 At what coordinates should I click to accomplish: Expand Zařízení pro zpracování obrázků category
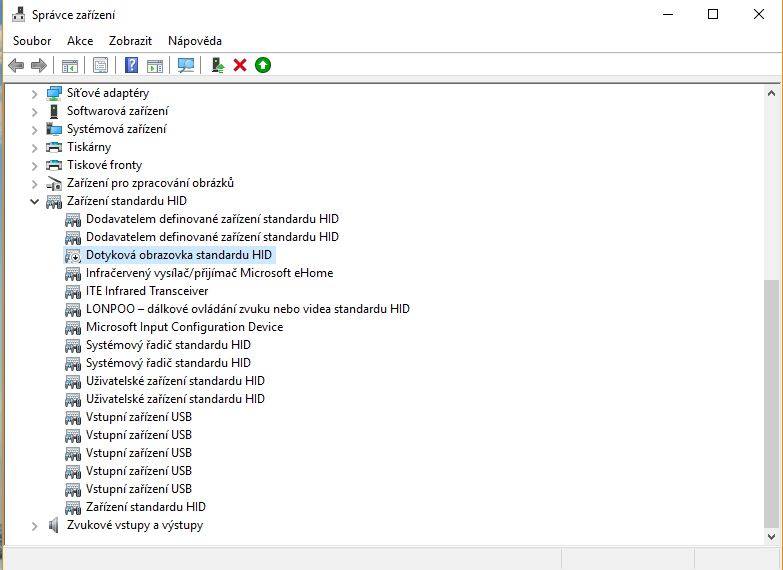pos(34,184)
